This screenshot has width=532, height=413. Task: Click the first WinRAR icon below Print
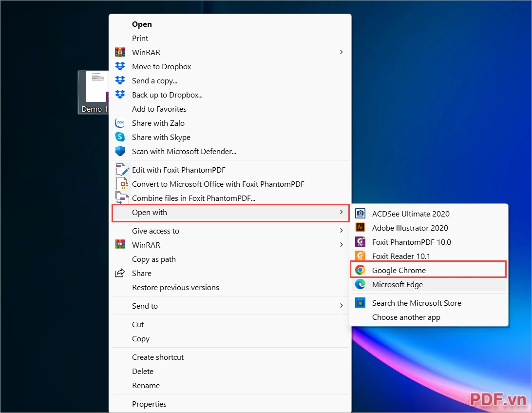(x=120, y=52)
